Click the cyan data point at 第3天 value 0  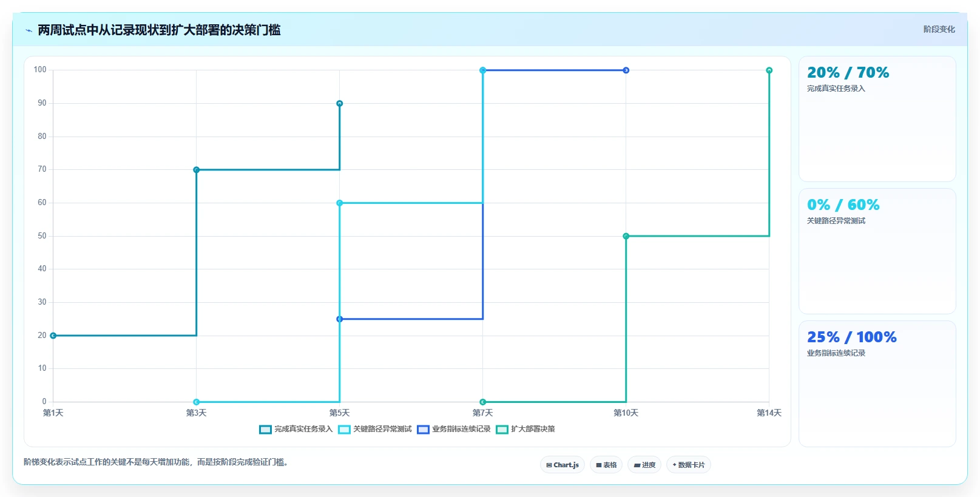[197, 402]
